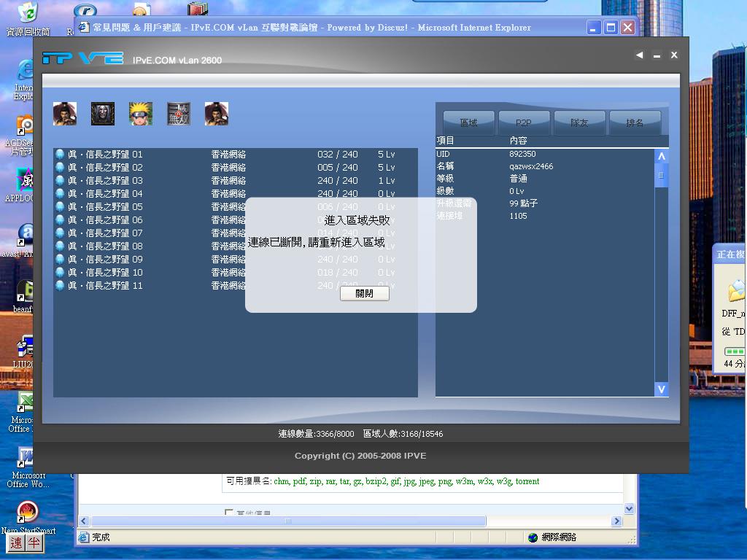Dismiss the error with the 關閉 button
The image size is (747, 560).
364,293
